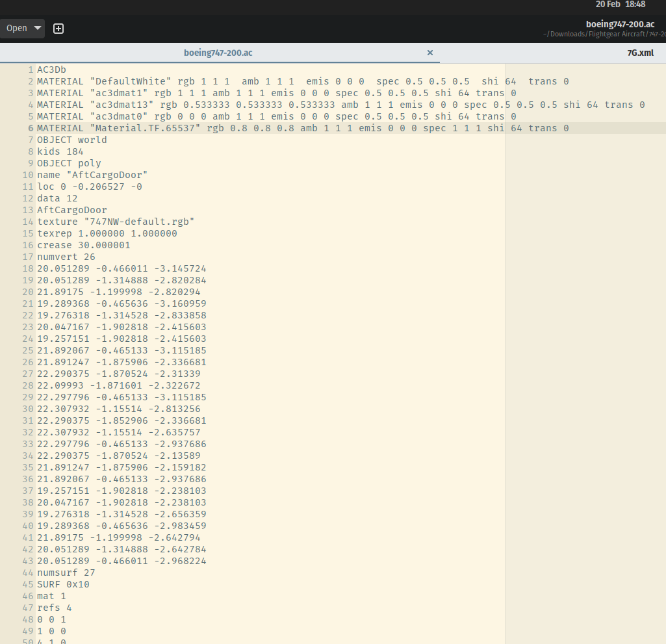Switch to the boeing747-200.ac tab

[218, 53]
